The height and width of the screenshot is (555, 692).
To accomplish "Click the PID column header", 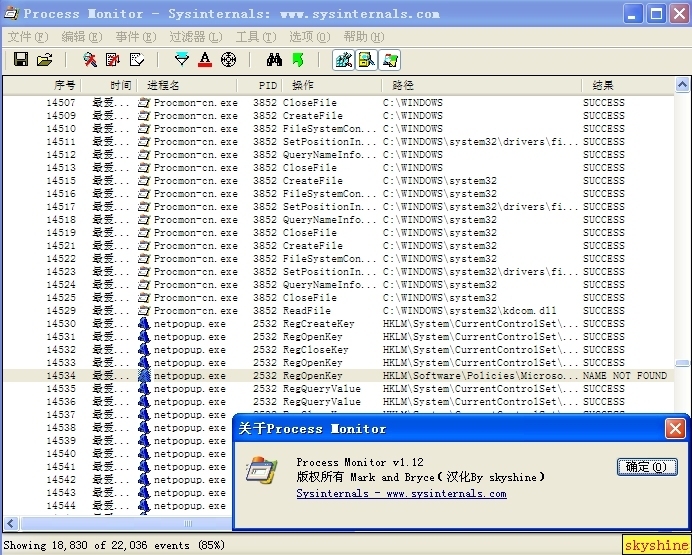I will pyautogui.click(x=259, y=85).
